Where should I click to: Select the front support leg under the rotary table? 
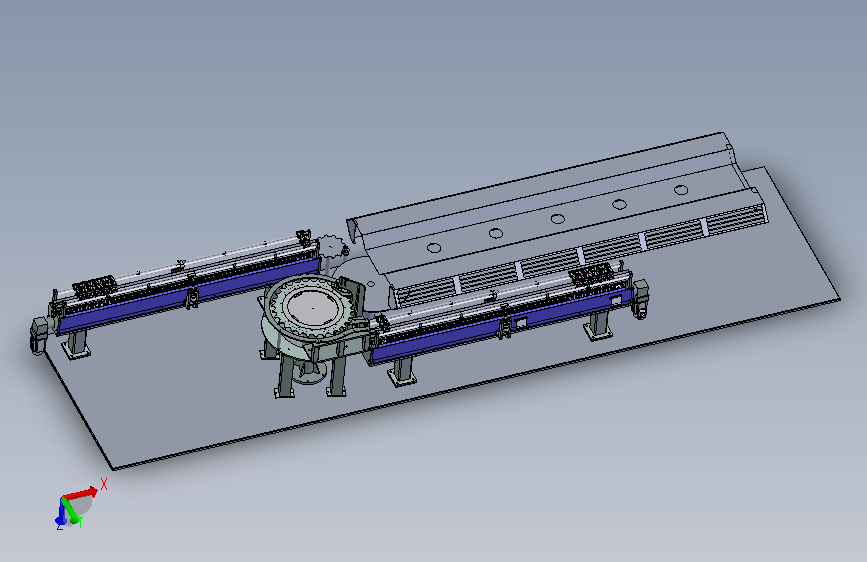tap(285, 376)
